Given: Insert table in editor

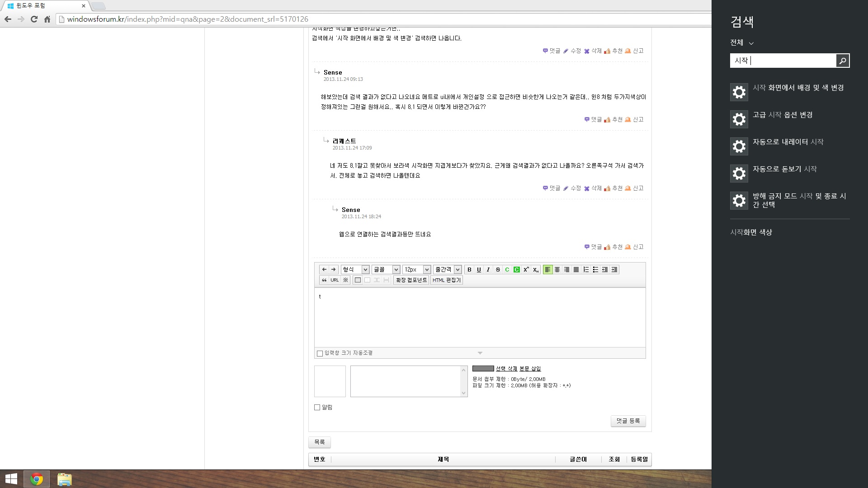Looking at the screenshot, I should (358, 280).
